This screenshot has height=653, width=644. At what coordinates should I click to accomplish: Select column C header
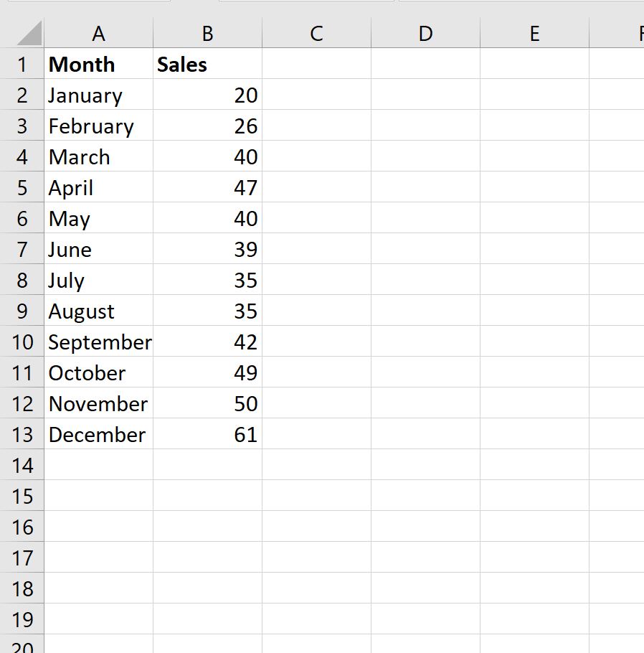click(317, 33)
